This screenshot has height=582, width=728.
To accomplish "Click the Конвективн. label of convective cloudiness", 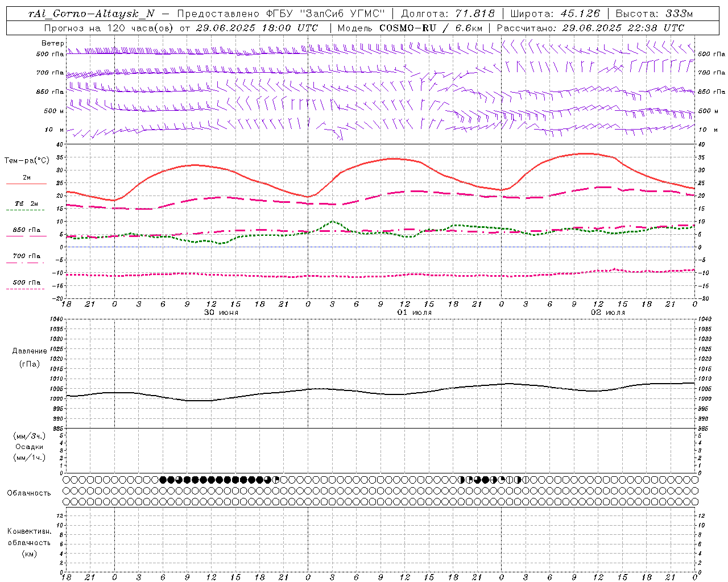I will click(x=29, y=531).
